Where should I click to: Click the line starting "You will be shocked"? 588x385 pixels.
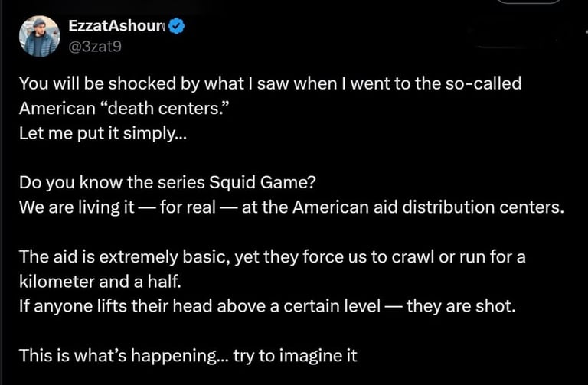point(270,83)
